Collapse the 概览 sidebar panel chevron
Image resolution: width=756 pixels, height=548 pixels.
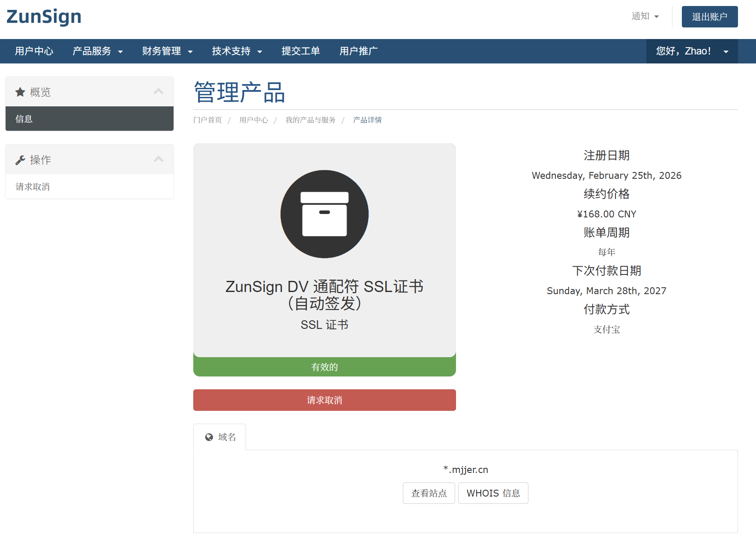[x=159, y=92]
